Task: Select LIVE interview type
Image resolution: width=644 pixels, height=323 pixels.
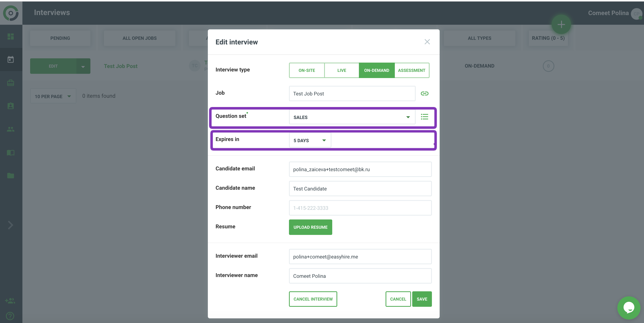Action: (x=342, y=71)
